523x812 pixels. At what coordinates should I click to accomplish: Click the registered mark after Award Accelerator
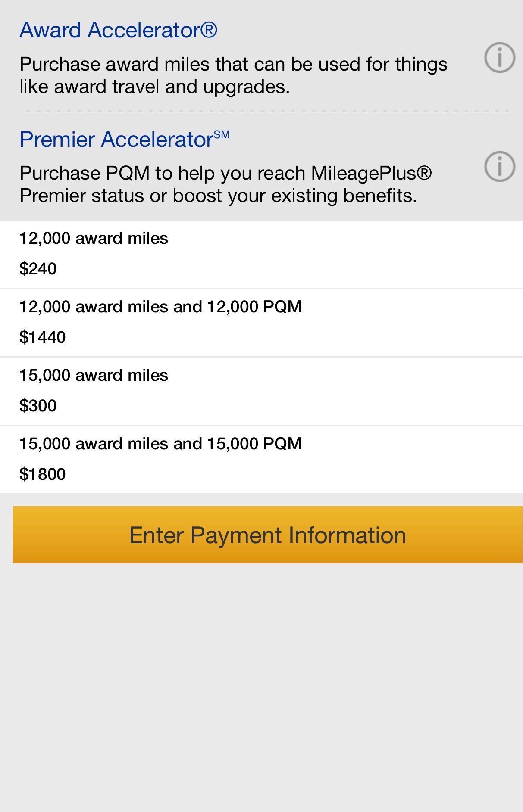point(209,30)
